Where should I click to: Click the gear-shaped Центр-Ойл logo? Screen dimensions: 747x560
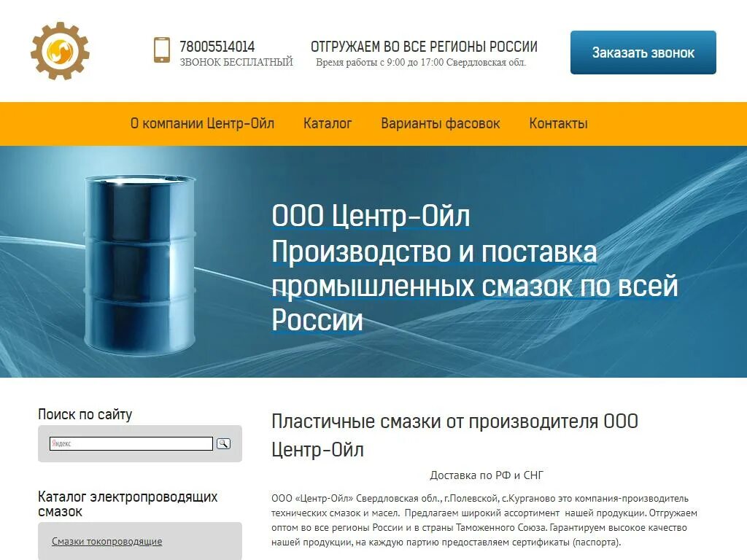60,50
